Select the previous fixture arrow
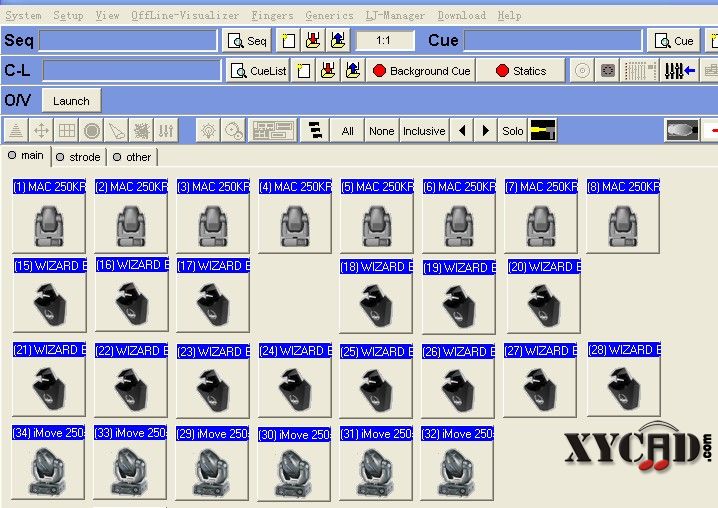The height and width of the screenshot is (508, 718). 462,131
